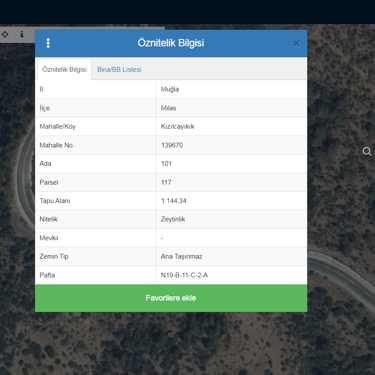The image size is (375, 375).
Task: Click Zemin Tip value Ana Taşınmaz
Action: click(x=182, y=256)
